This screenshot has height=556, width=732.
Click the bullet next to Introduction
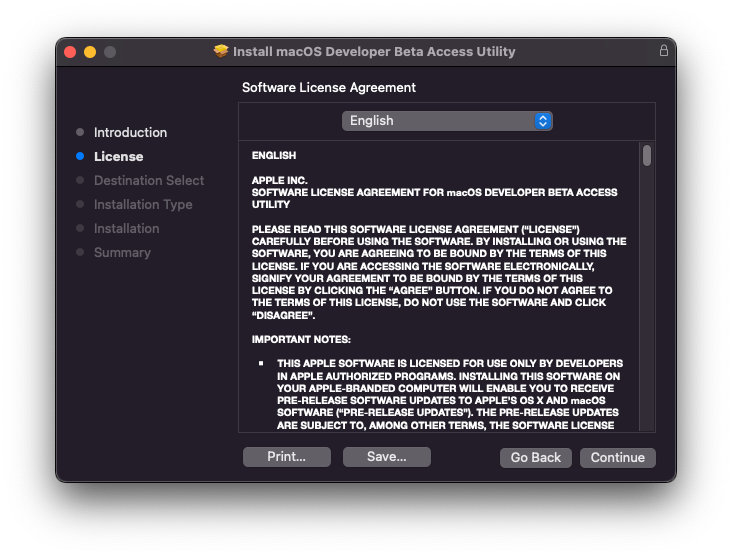point(80,132)
